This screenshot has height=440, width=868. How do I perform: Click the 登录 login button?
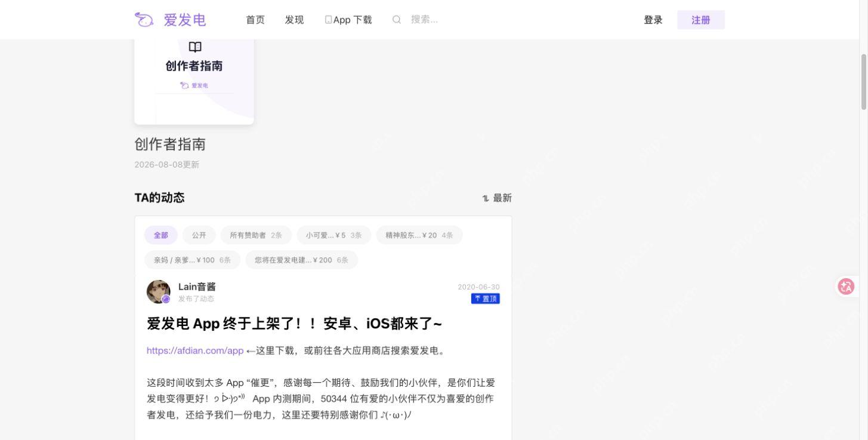[x=653, y=20]
